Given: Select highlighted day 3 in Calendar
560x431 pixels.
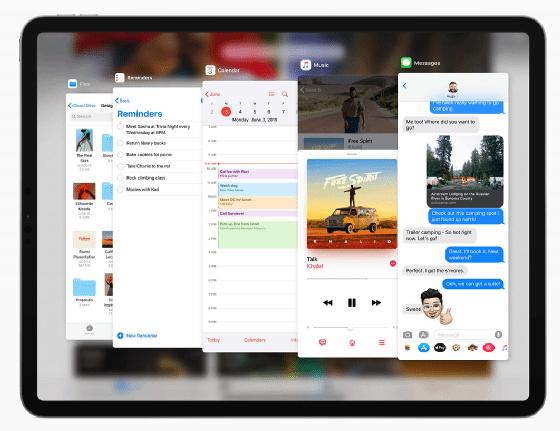Looking at the screenshot, I should (x=226, y=112).
